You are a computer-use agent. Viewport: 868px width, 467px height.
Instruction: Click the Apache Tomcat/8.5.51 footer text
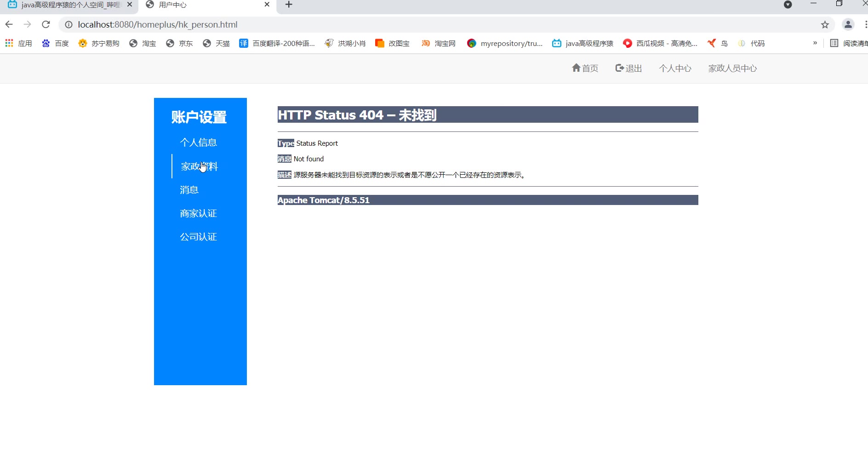(x=324, y=200)
